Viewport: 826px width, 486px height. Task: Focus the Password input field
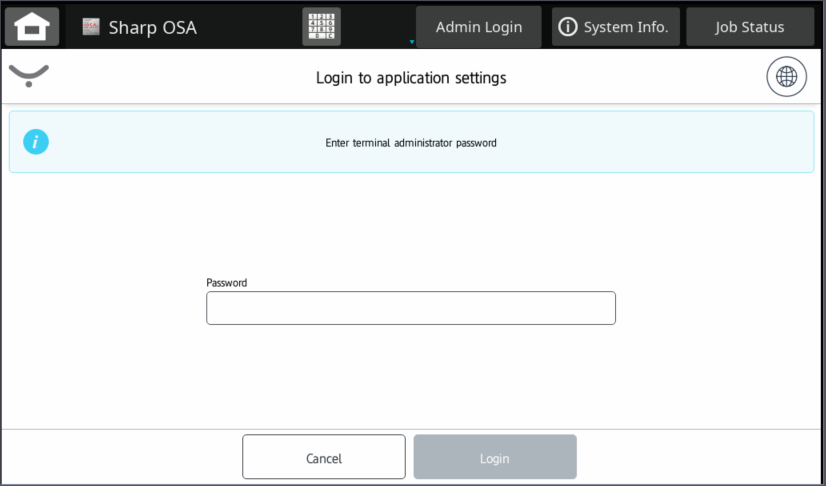click(x=410, y=308)
